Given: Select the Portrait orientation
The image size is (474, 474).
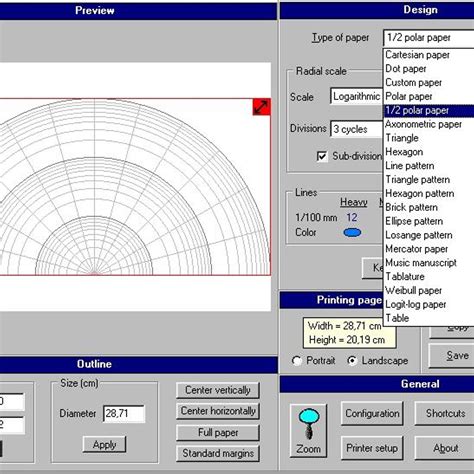Looking at the screenshot, I should (x=296, y=361).
